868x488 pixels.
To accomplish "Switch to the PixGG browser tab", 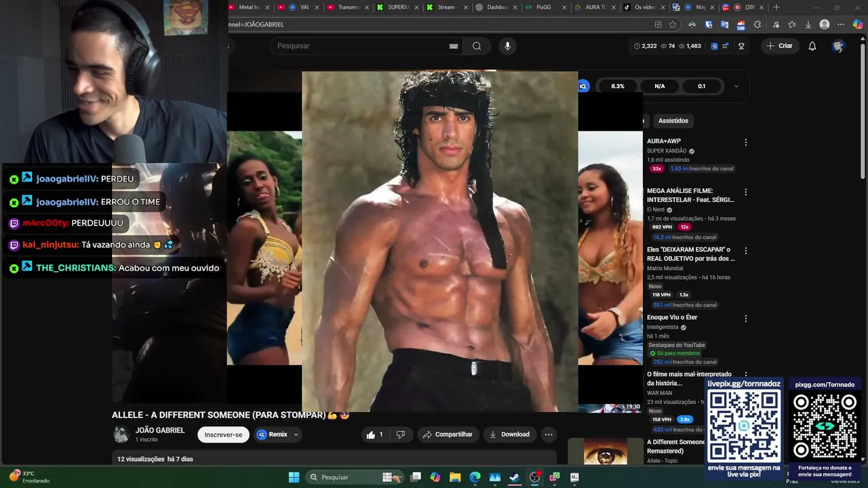I will (542, 7).
